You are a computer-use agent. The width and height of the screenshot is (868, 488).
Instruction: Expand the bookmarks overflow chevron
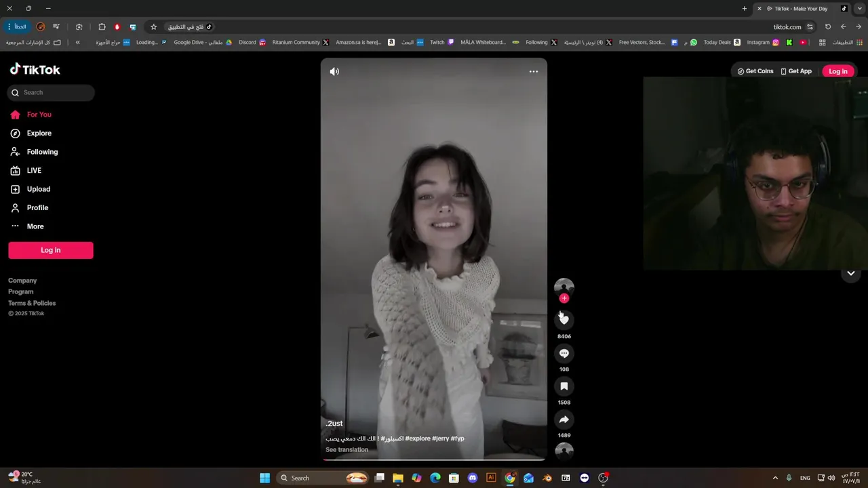77,42
